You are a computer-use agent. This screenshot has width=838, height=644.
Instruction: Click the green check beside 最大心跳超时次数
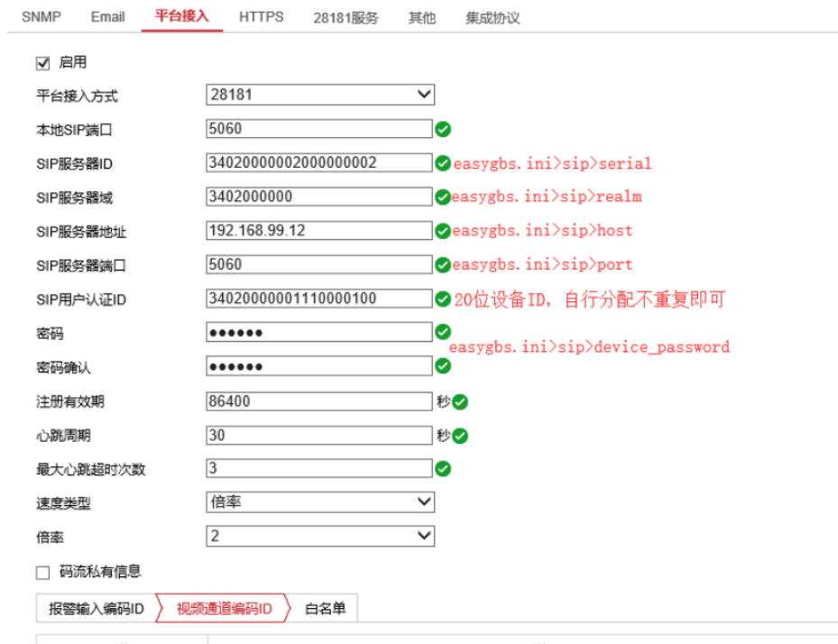[443, 469]
